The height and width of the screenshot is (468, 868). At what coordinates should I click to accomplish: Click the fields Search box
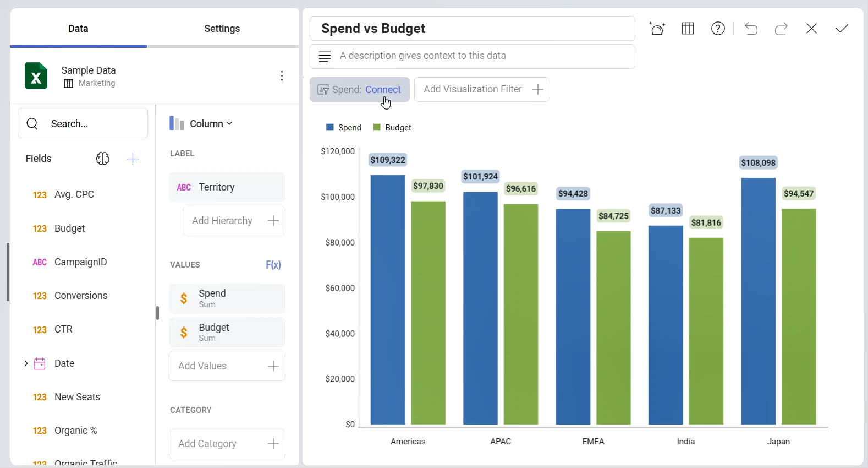point(83,123)
